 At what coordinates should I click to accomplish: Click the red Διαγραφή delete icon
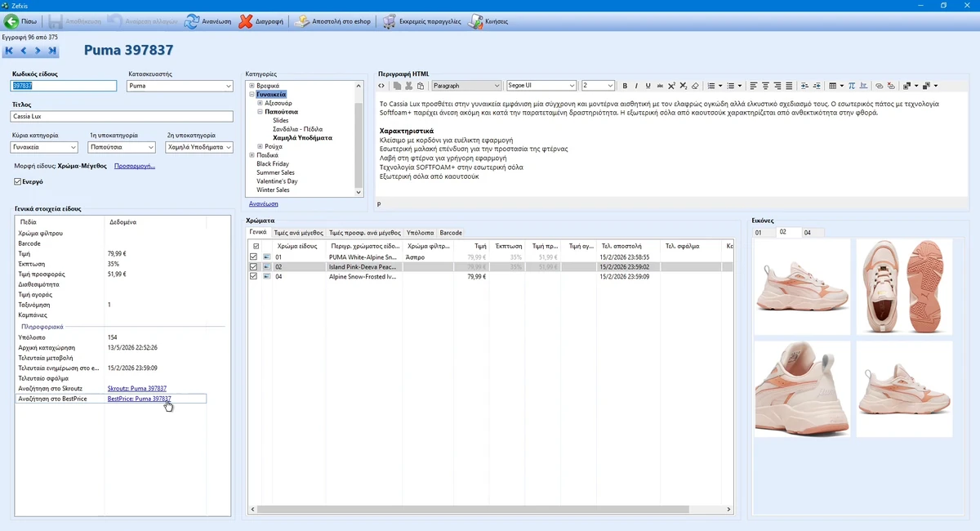tap(245, 22)
